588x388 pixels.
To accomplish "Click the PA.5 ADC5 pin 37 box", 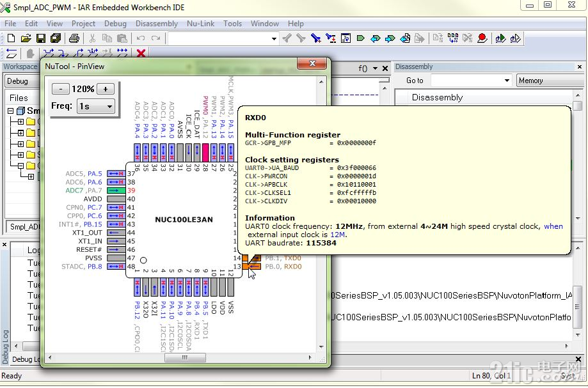I will pyautogui.click(x=116, y=174).
